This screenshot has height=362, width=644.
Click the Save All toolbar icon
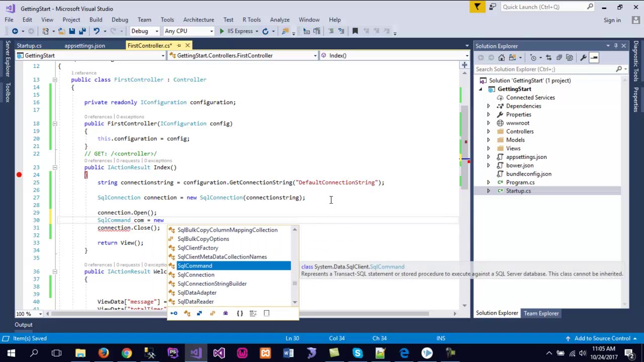(x=83, y=31)
